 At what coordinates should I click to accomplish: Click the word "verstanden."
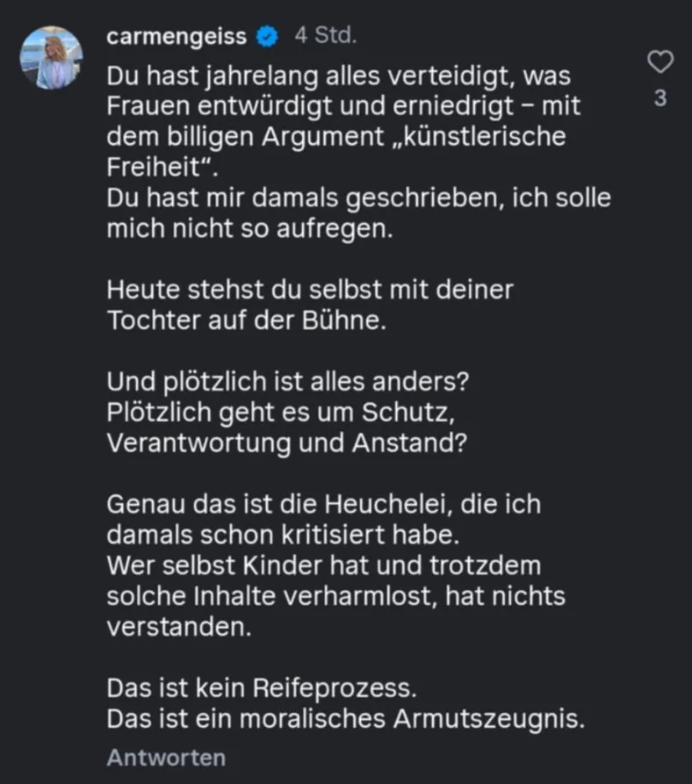pyautogui.click(x=171, y=627)
